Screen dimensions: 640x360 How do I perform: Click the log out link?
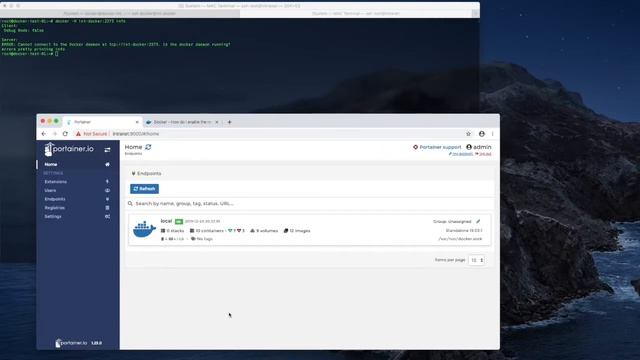pyautogui.click(x=483, y=154)
